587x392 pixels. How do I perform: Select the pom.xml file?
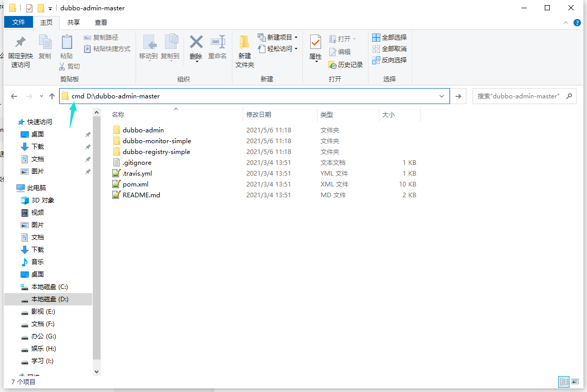point(136,184)
